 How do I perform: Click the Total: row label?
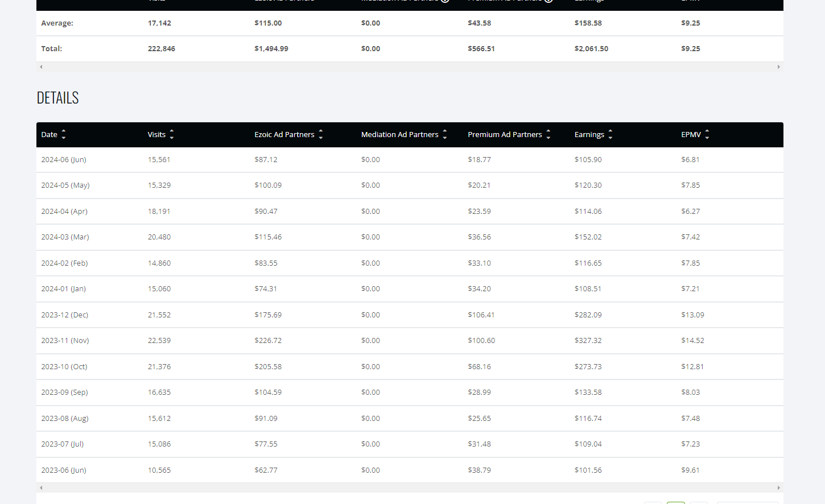[52, 49]
